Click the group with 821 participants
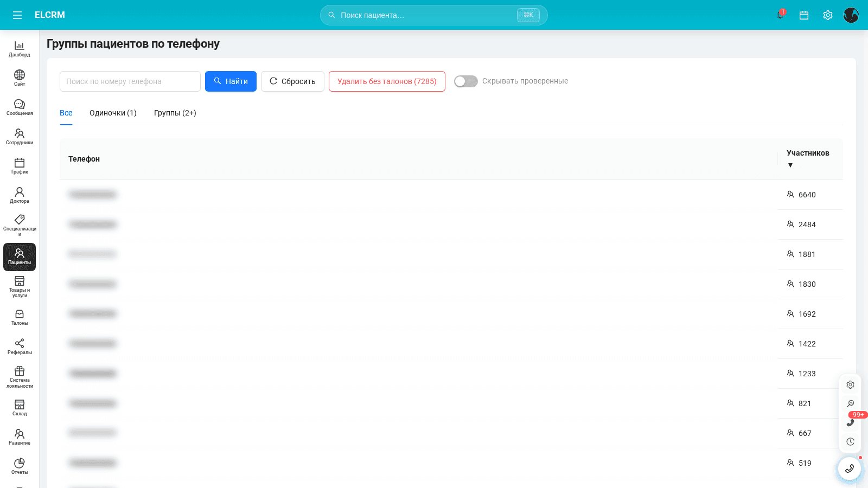This screenshot has height=488, width=868. (451, 403)
